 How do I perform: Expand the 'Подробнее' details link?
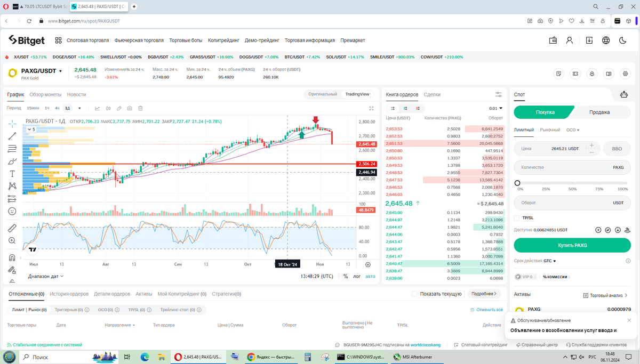point(484,294)
